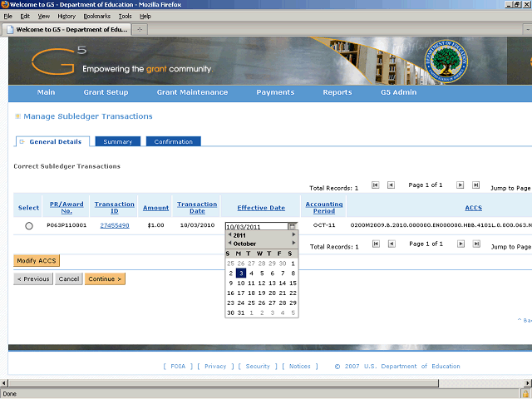Viewport: 532px width, 399px height.
Task: Open Payments navigation item
Action: click(275, 92)
